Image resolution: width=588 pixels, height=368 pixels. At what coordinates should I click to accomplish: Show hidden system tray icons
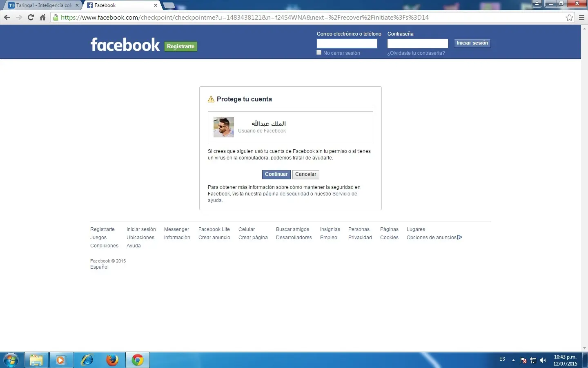pos(513,360)
